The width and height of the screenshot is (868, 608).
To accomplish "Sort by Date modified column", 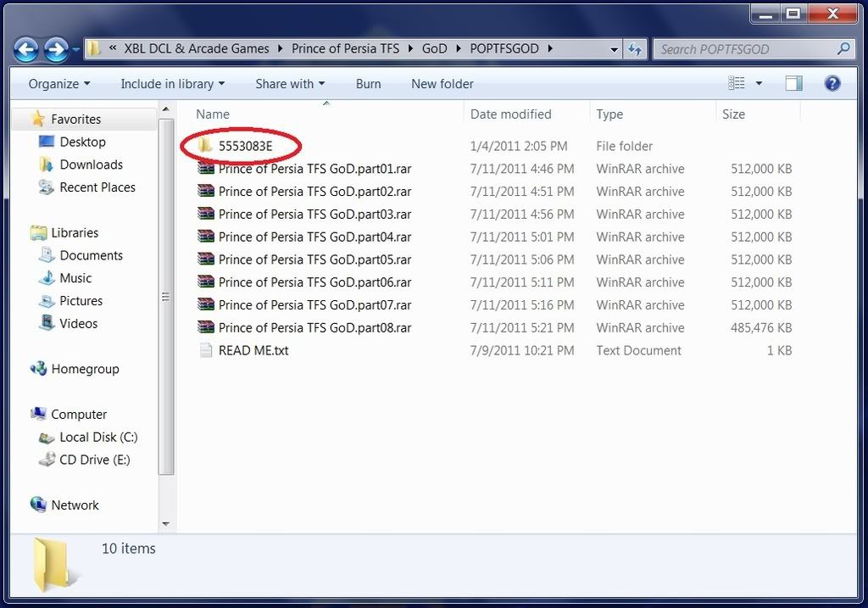I will point(510,114).
